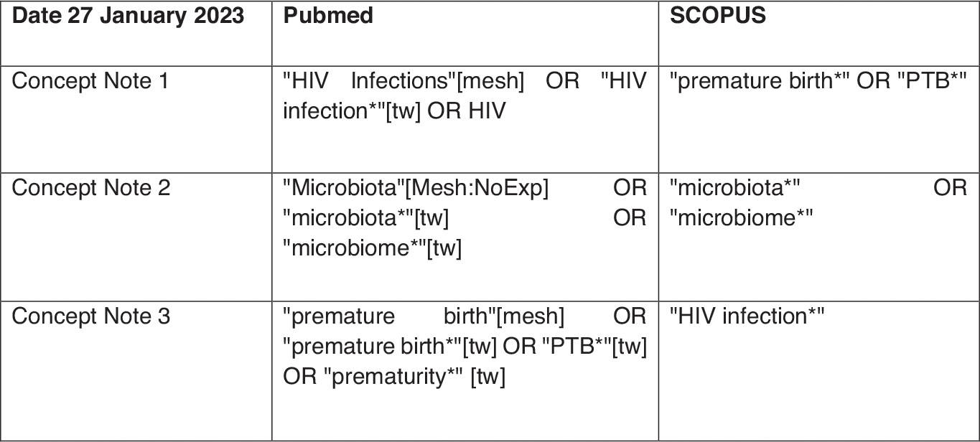Click the "microbiome*"[tw] term in Pubmed
The width and height of the screenshot is (980, 442).
[372, 248]
